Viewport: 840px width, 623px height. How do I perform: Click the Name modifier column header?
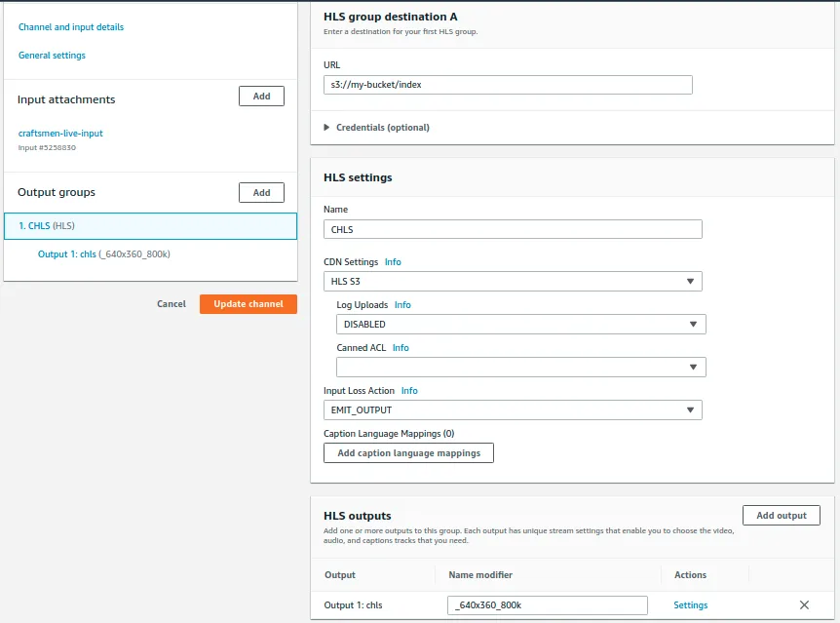click(480, 575)
